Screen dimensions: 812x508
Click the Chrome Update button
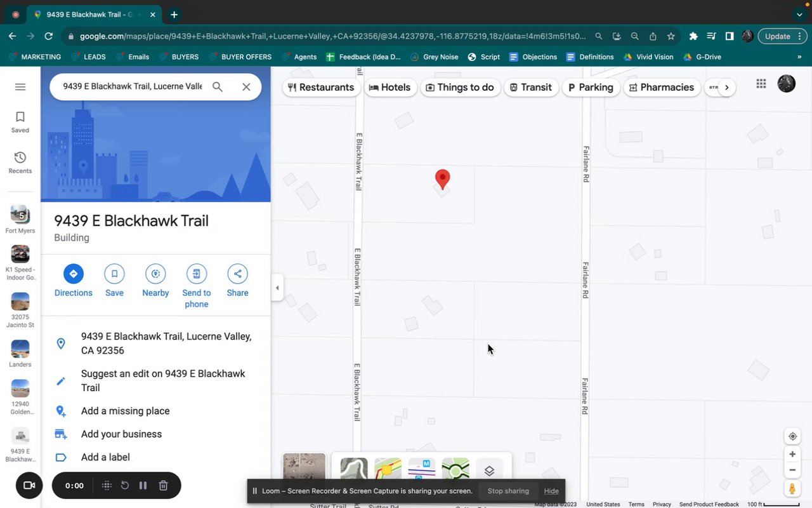pos(782,36)
